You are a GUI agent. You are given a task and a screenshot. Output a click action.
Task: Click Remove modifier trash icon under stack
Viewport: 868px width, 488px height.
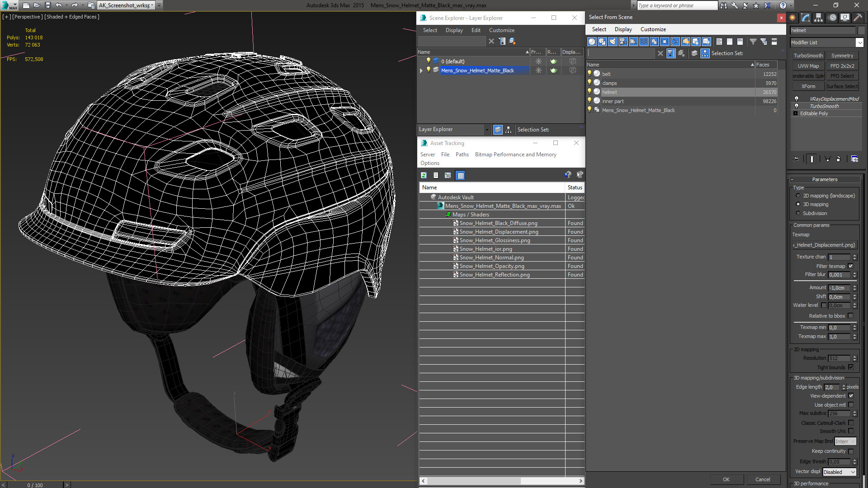click(x=839, y=159)
